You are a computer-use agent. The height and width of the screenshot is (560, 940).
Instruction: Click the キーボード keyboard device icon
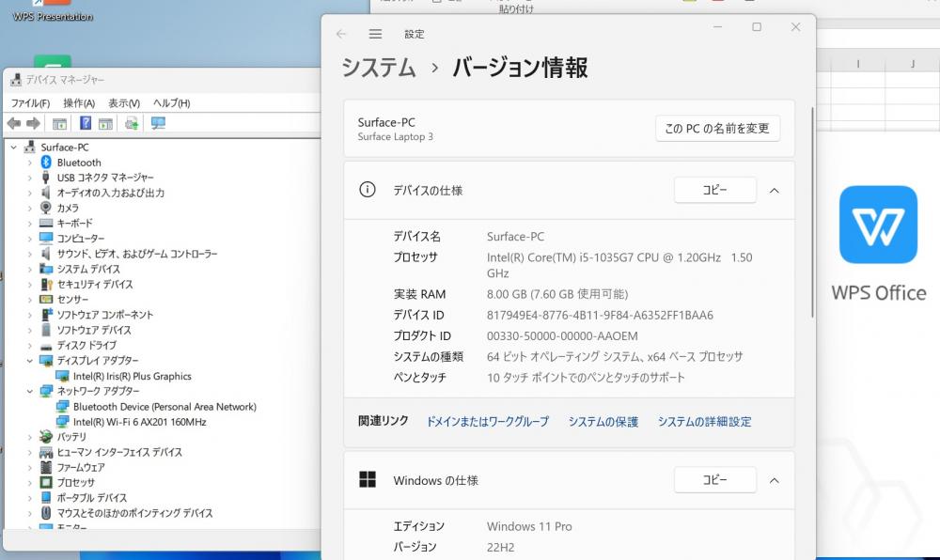coord(46,223)
